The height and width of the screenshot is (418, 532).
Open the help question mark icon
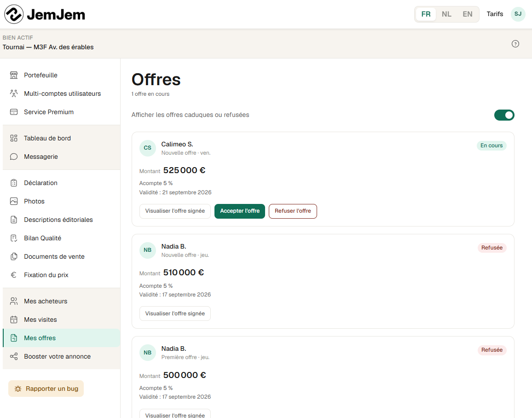(515, 44)
